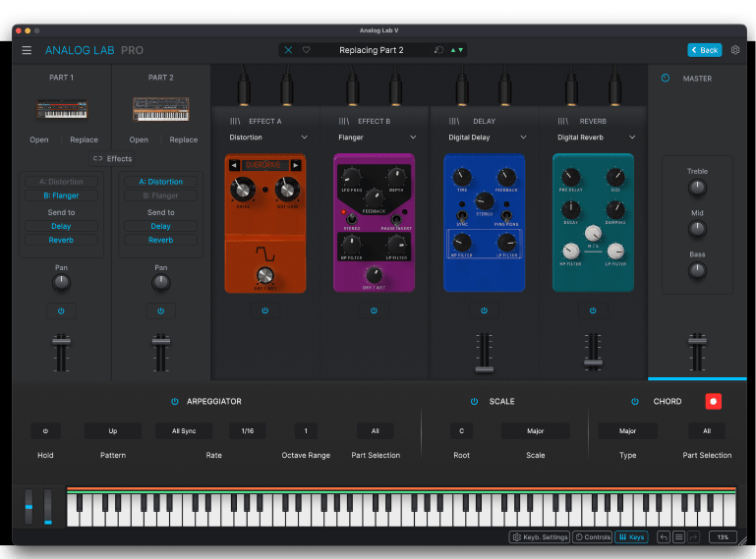The image size is (756, 559).
Task: Click Replace under Part 2
Action: click(183, 140)
